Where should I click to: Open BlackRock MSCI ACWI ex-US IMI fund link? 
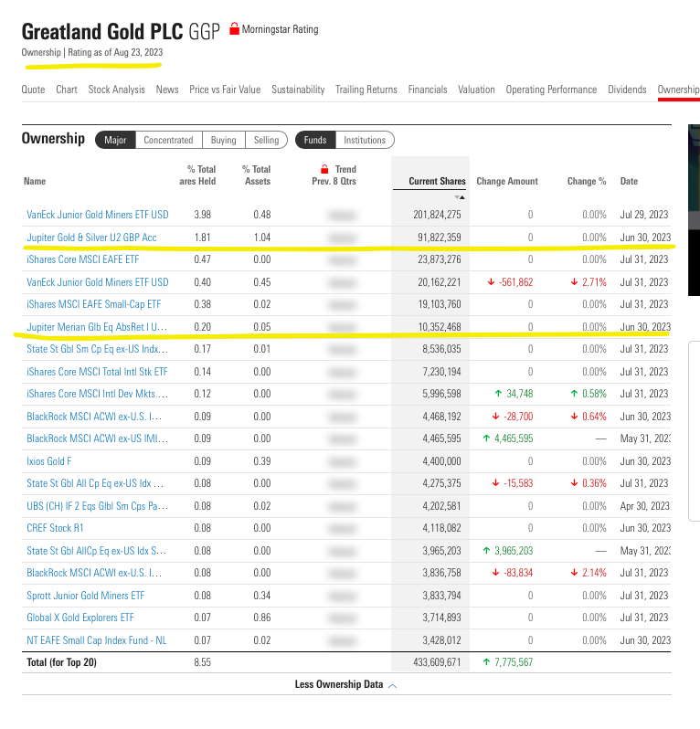(x=97, y=438)
